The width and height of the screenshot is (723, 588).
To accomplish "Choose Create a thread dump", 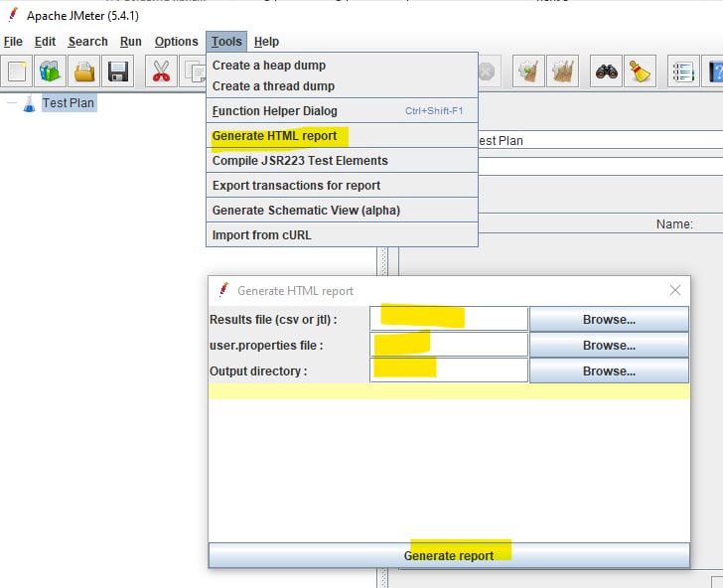I will pos(342,86).
